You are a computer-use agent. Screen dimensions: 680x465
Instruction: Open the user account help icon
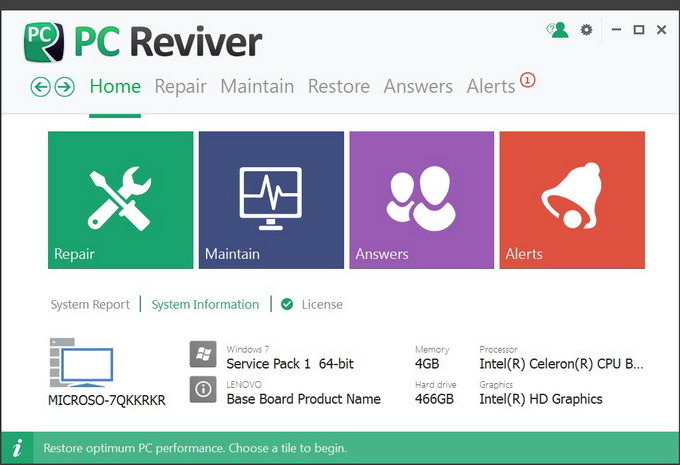point(557,30)
